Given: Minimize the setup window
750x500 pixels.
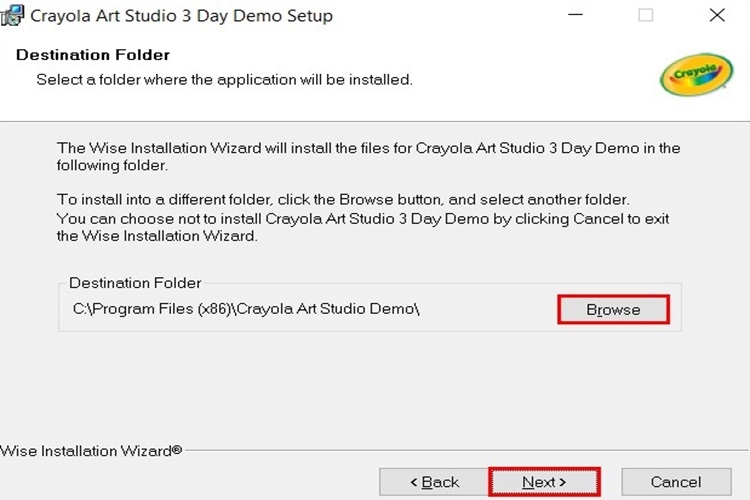Looking at the screenshot, I should (576, 15).
